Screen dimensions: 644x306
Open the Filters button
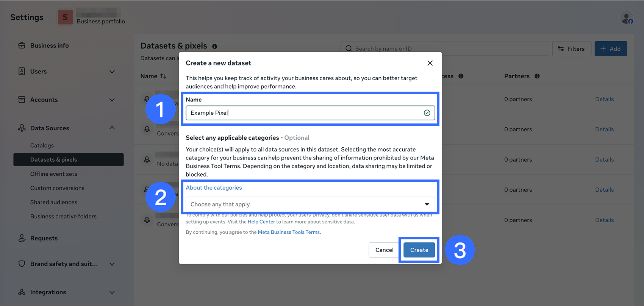(572, 48)
